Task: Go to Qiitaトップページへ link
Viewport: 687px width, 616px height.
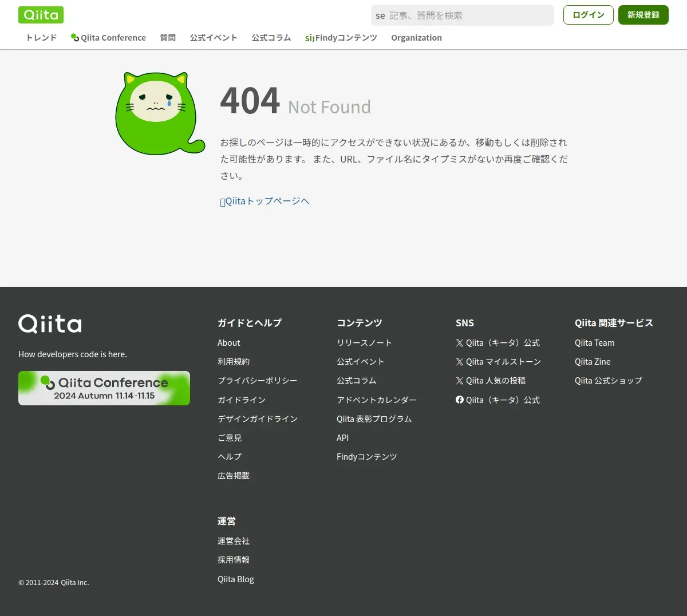Action: [264, 201]
